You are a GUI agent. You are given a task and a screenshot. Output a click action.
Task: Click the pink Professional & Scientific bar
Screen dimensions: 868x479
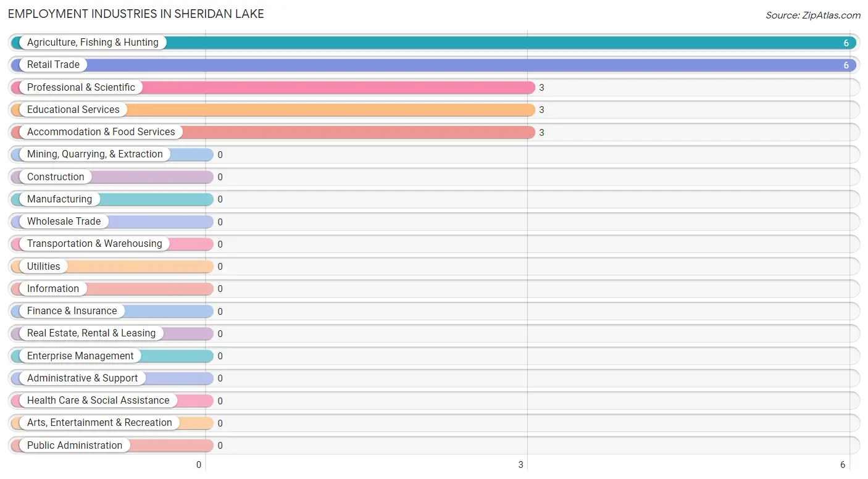coord(273,88)
